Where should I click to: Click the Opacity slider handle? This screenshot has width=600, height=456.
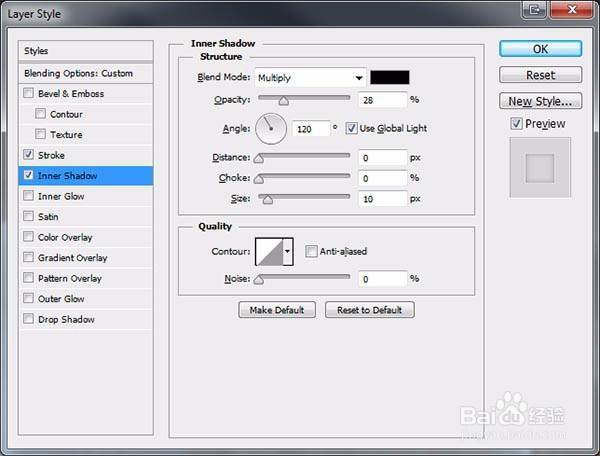coord(284,101)
